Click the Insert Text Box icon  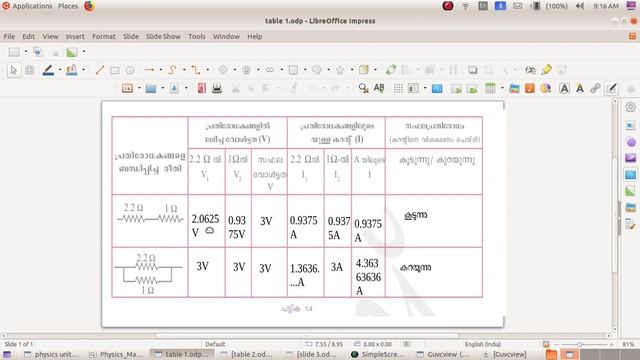(564, 88)
